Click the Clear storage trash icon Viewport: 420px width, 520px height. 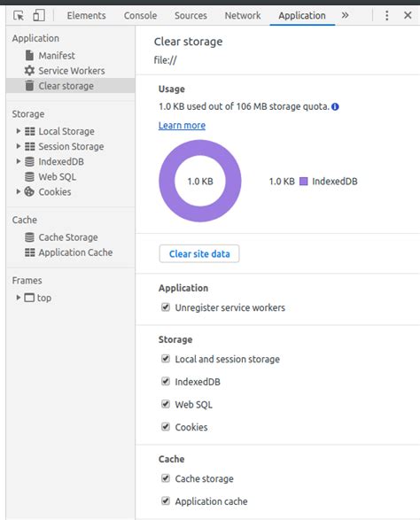[29, 86]
